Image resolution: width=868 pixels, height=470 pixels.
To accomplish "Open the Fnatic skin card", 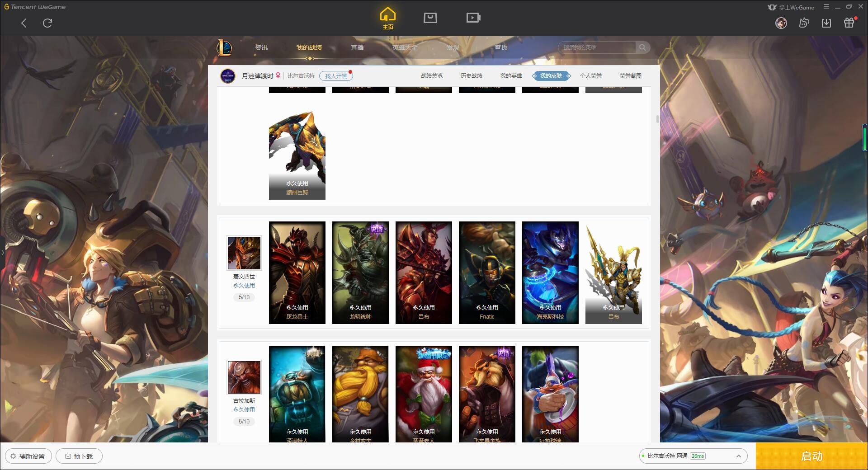I will pyautogui.click(x=487, y=273).
